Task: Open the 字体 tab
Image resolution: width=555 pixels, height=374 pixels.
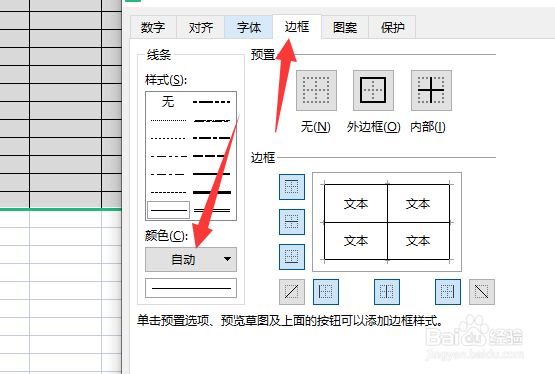Action: (x=248, y=27)
